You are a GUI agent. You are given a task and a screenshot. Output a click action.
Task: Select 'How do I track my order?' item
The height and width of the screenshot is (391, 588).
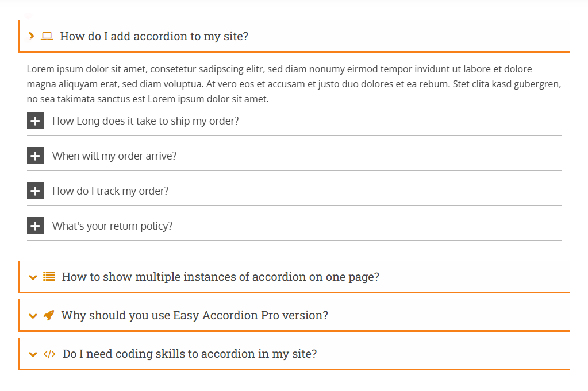[110, 191]
